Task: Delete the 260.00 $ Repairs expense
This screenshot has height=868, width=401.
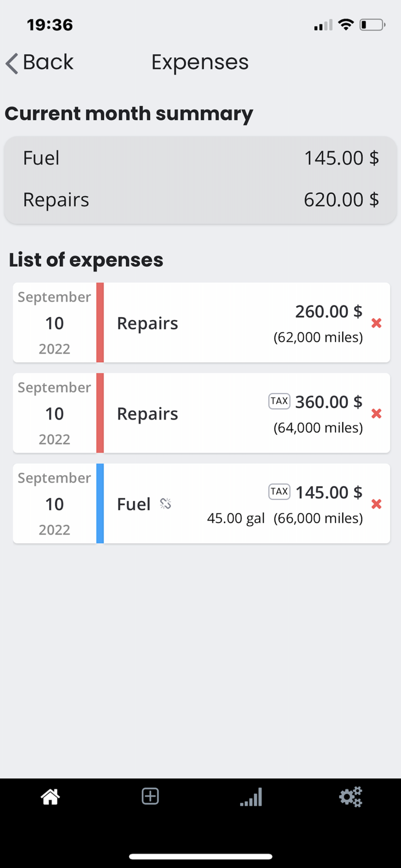Action: (x=376, y=323)
